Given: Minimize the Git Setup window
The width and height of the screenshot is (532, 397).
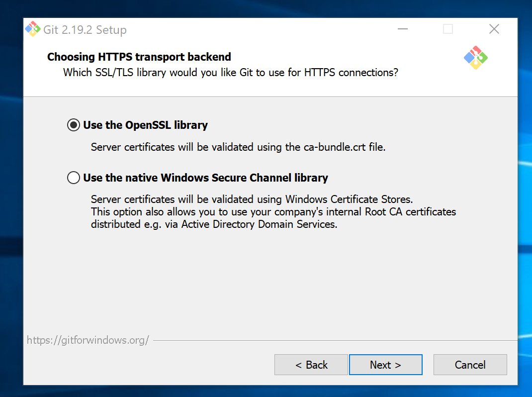Looking at the screenshot, I should click(x=403, y=29).
